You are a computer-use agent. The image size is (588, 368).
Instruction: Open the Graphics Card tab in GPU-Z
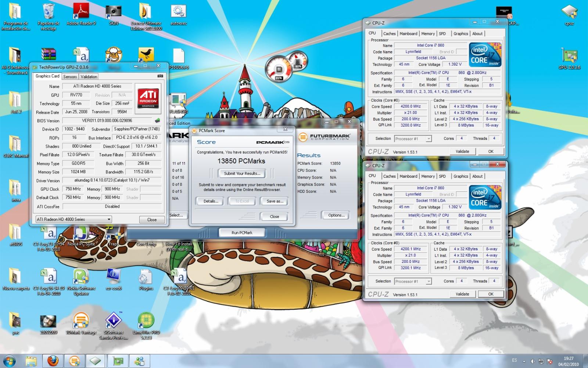47,76
